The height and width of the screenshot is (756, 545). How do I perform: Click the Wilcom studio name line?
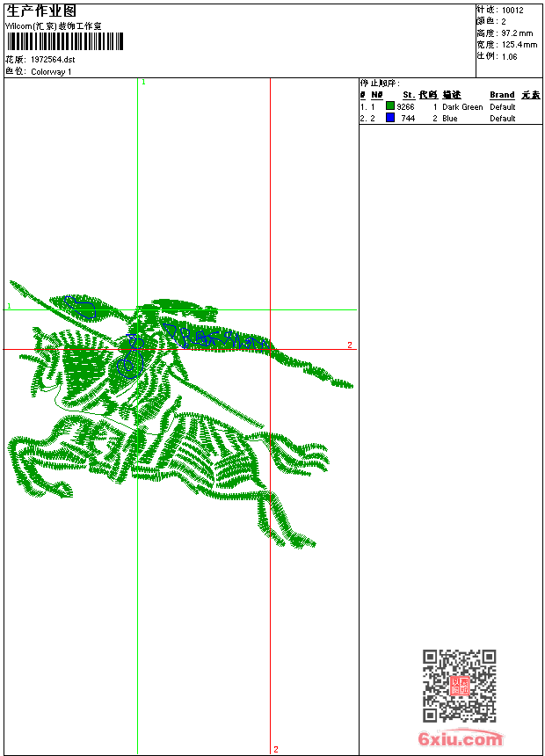click(54, 26)
